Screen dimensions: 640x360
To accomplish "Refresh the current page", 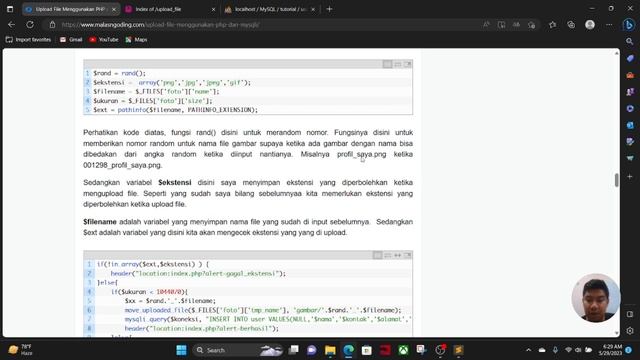I will point(30,24).
